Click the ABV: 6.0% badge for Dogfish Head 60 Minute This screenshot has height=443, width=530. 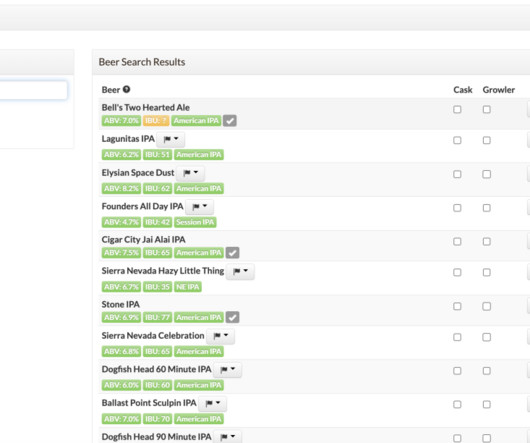(x=121, y=385)
